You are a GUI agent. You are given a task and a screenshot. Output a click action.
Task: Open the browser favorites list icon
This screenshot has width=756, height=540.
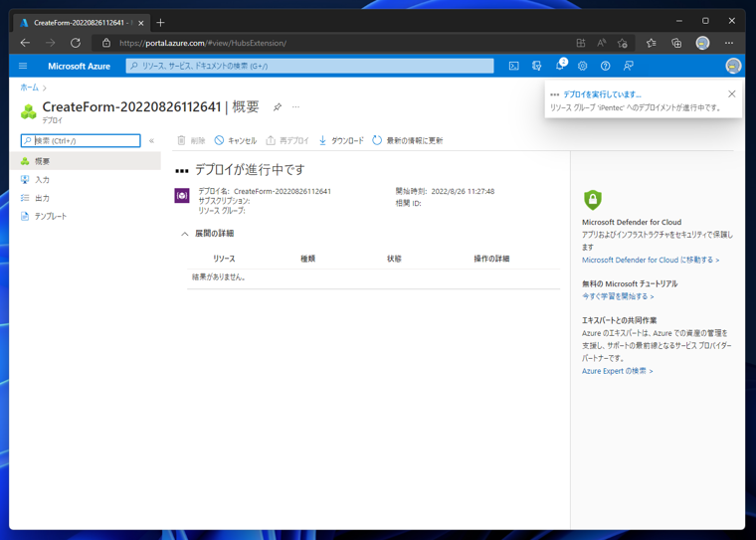[652, 43]
